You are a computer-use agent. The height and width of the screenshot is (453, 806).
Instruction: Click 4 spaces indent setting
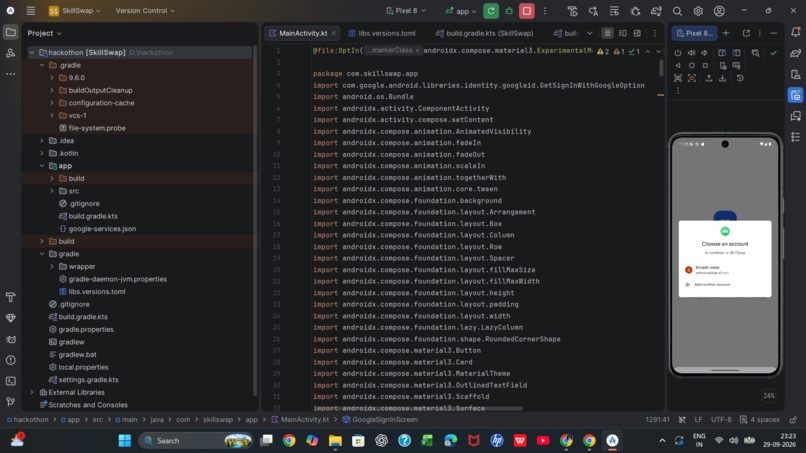point(760,420)
